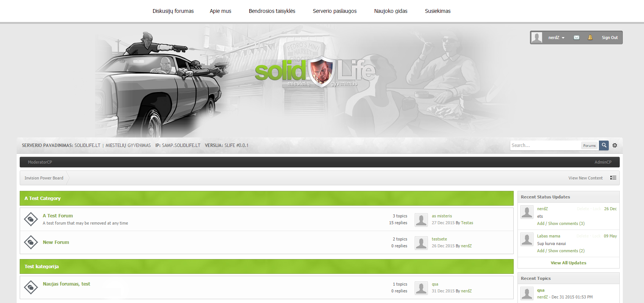The height and width of the screenshot is (303, 644).
Task: Click the list view icon beside View New Content
Action: tap(613, 178)
